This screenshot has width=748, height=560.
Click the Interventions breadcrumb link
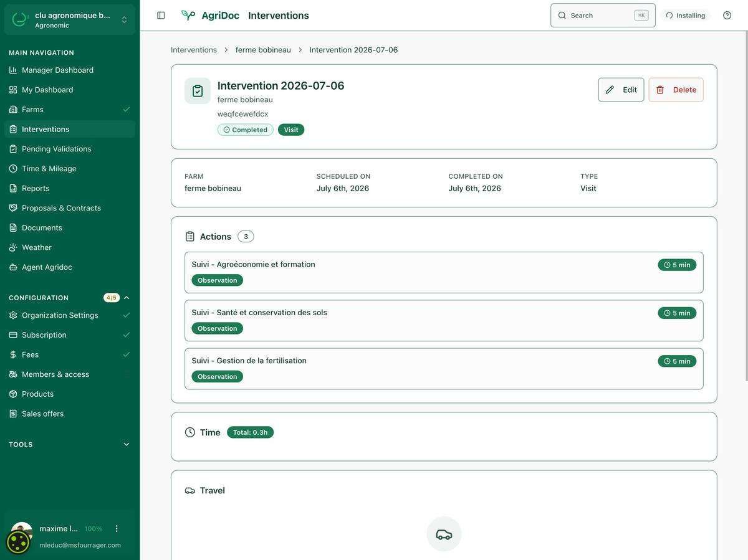coord(194,50)
